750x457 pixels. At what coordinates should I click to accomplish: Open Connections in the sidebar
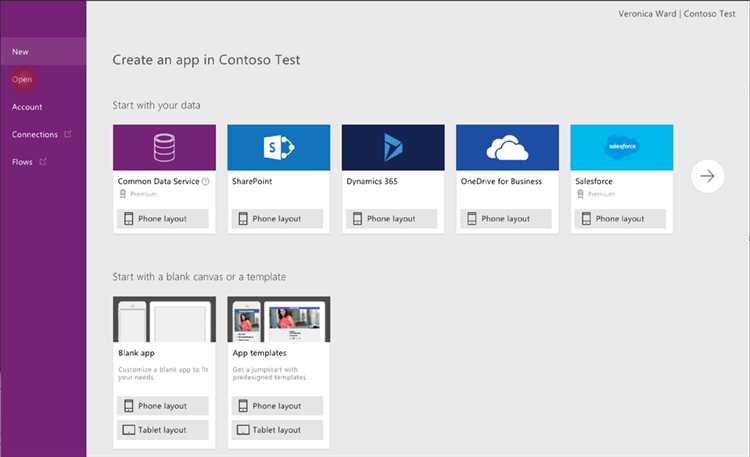click(34, 134)
